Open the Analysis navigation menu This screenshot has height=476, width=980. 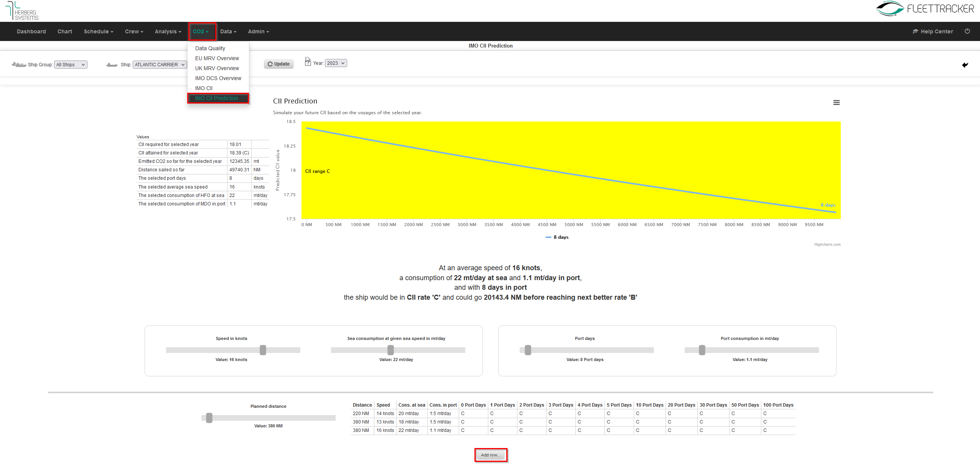168,31
